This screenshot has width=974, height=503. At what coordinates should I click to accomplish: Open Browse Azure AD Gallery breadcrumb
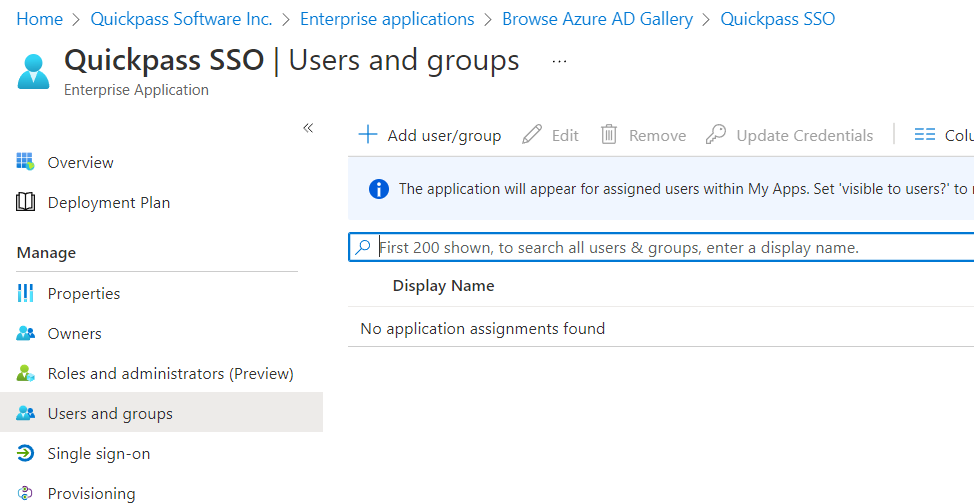coord(598,19)
